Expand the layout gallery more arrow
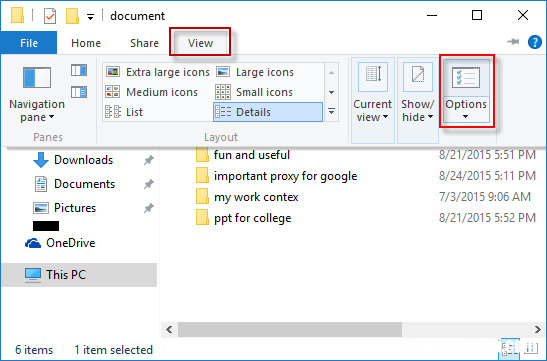The width and height of the screenshot is (547, 361). (331, 112)
